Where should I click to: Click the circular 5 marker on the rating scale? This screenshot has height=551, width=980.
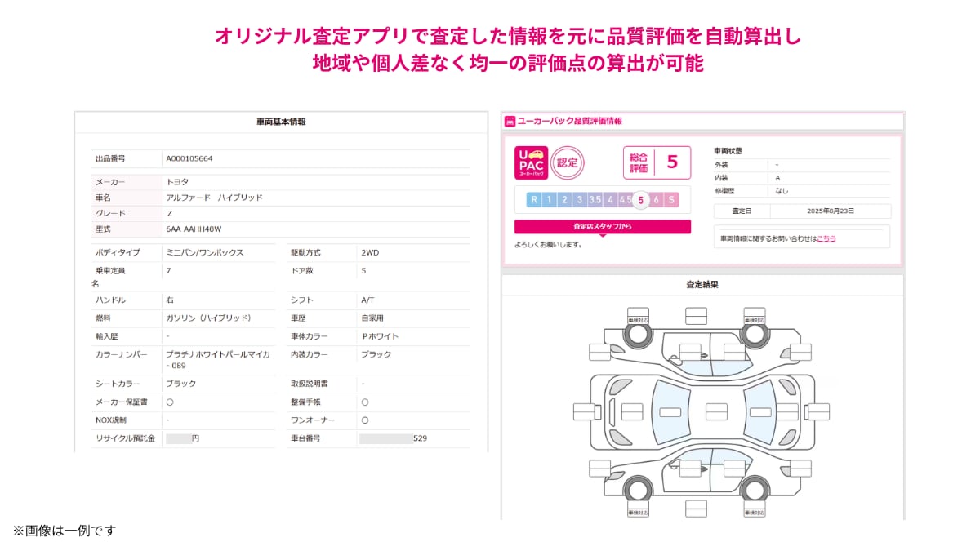click(x=641, y=199)
